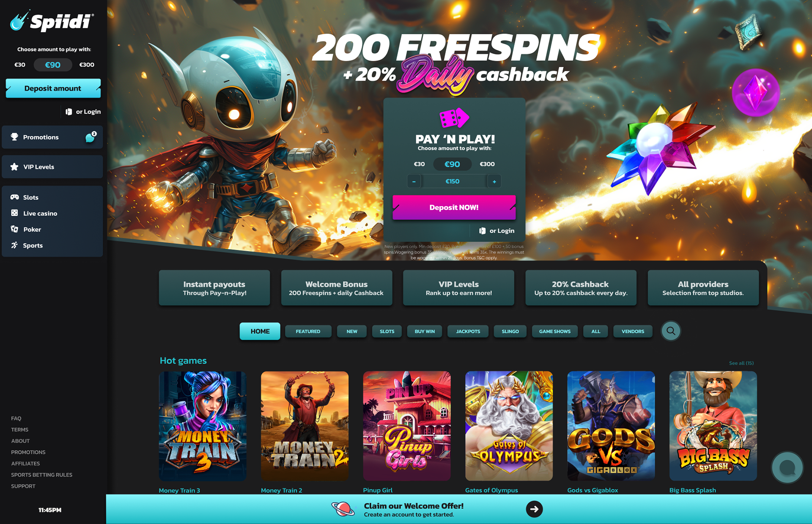Click the Promotions notification bubble icon
The width and height of the screenshot is (812, 524).
pyautogui.click(x=91, y=137)
